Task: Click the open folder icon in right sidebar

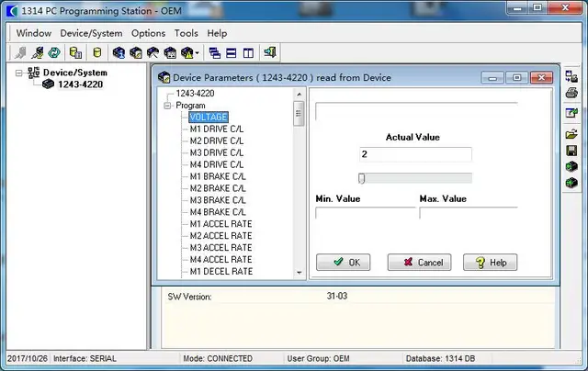Action: pos(571,134)
